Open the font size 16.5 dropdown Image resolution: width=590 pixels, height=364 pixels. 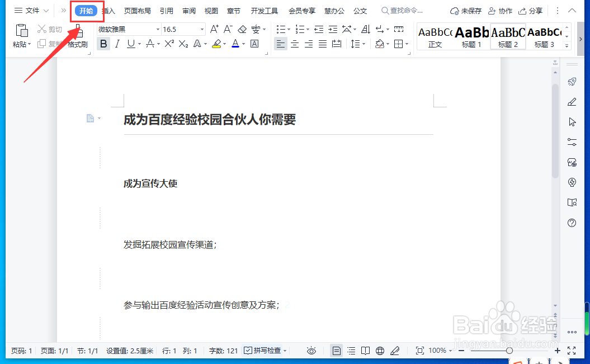click(202, 29)
